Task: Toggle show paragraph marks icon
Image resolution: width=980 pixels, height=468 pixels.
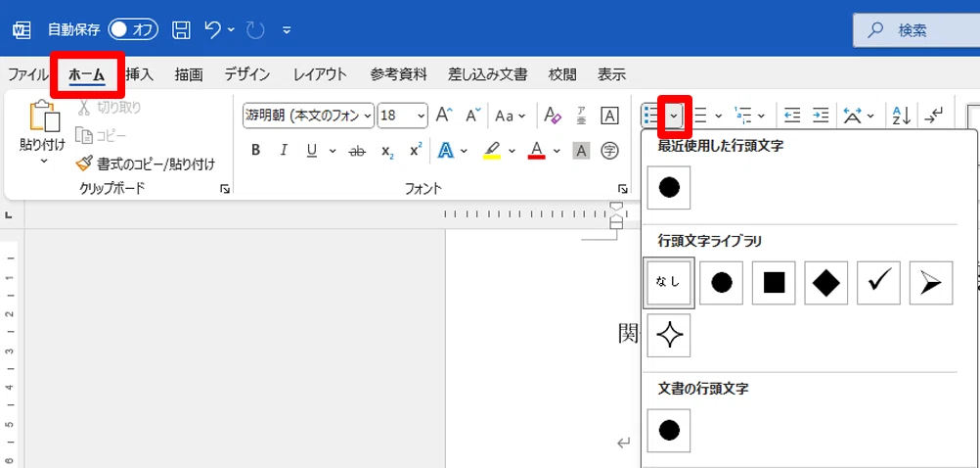Action: [x=934, y=116]
